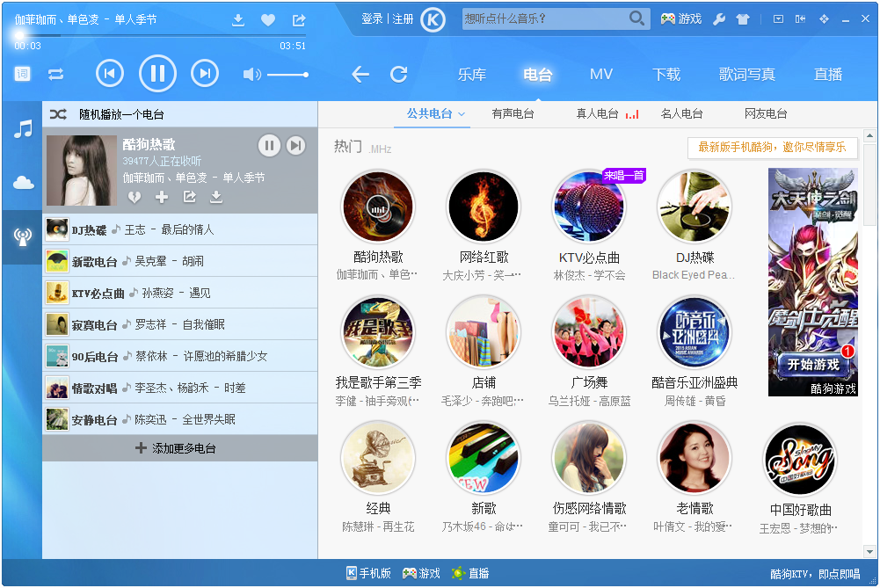Download the currently playing song
880x588 pixels.
238,20
